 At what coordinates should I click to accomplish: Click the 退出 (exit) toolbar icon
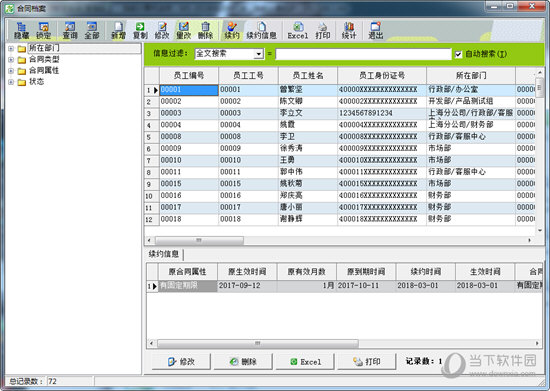[x=375, y=31]
